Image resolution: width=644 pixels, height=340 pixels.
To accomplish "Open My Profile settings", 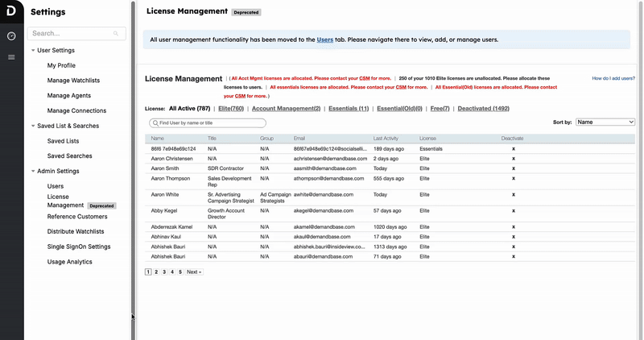I will pyautogui.click(x=61, y=65).
